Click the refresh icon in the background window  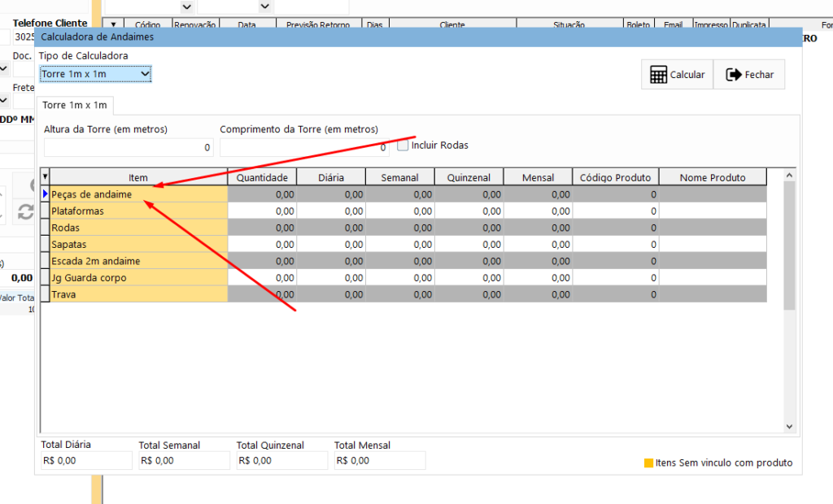pos(25,212)
